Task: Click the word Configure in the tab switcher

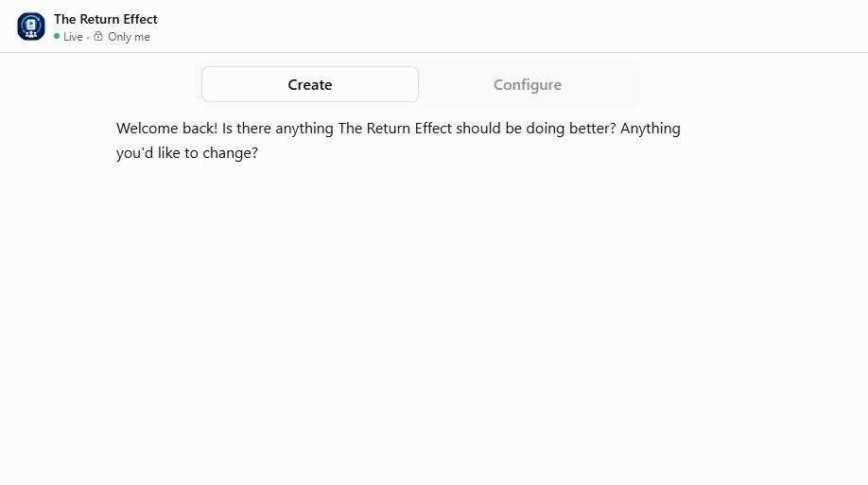Action: 528,85
